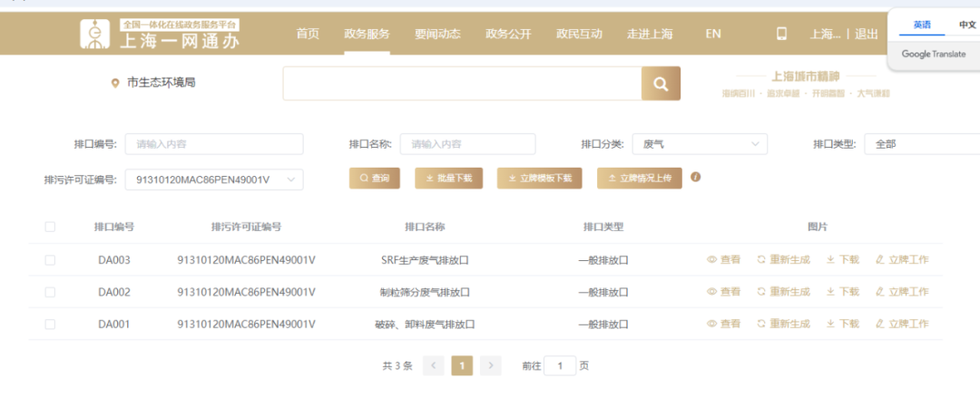Check the DA001 row checkbox
The height and width of the screenshot is (417, 980).
50,324
